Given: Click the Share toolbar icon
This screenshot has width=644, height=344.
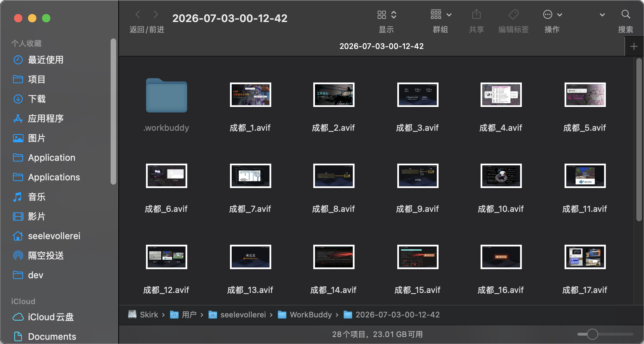Looking at the screenshot, I should [476, 15].
